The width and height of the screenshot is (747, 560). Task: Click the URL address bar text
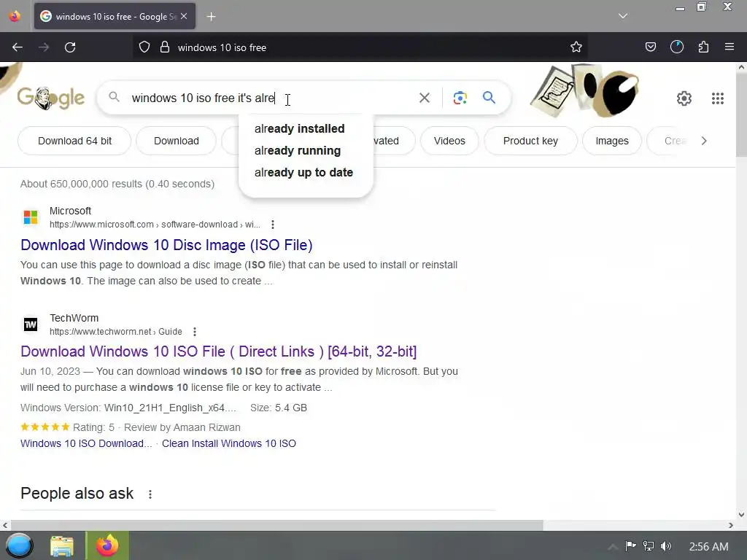pyautogui.click(x=222, y=47)
